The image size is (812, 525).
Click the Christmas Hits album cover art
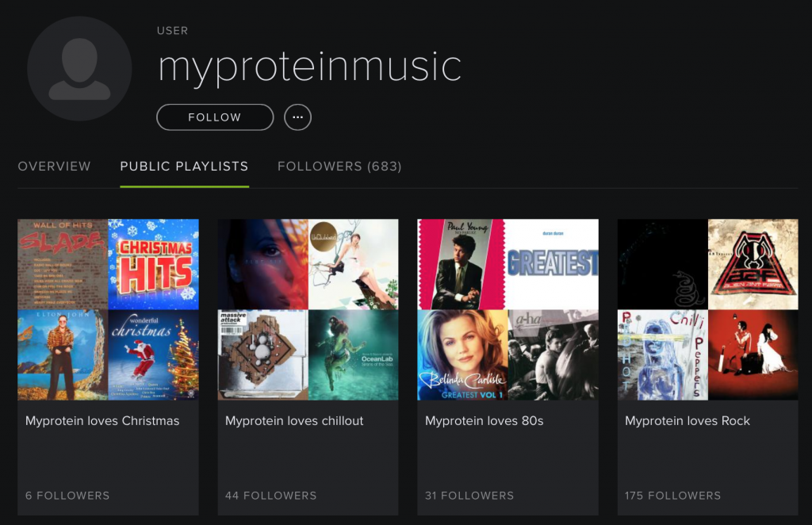tap(152, 264)
